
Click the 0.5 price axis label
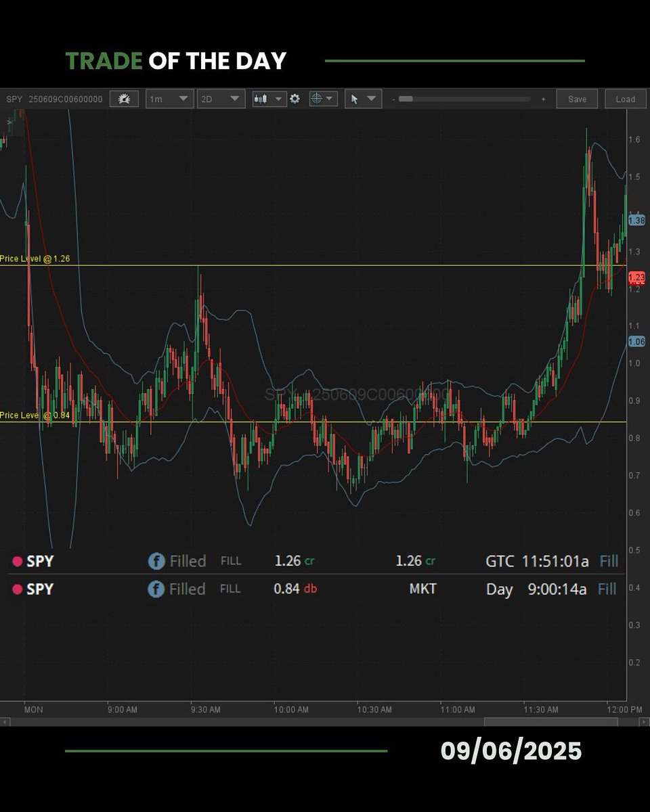coord(634,550)
